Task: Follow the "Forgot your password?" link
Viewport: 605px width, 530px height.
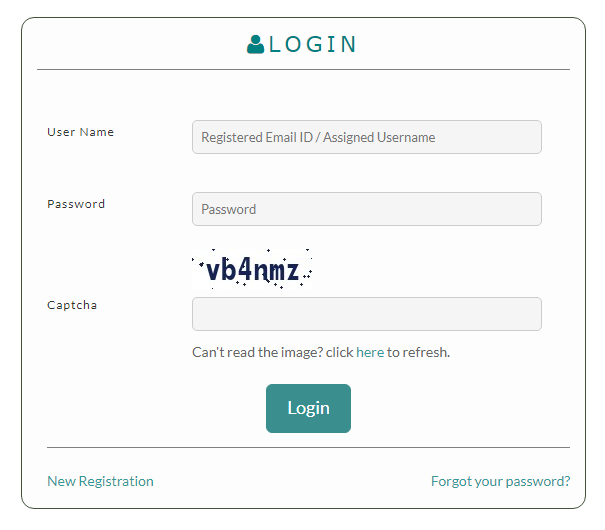Action: tap(500, 481)
